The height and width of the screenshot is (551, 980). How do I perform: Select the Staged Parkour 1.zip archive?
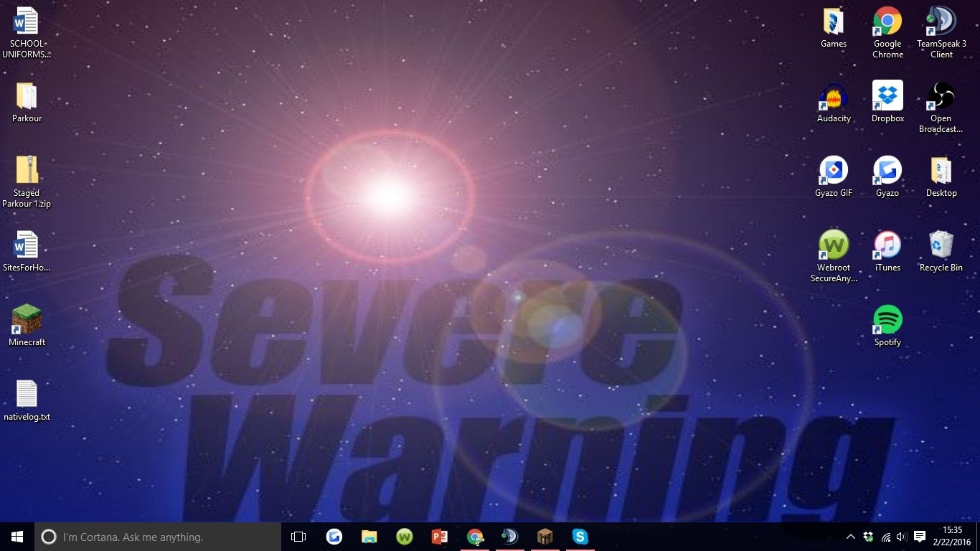[x=27, y=182]
